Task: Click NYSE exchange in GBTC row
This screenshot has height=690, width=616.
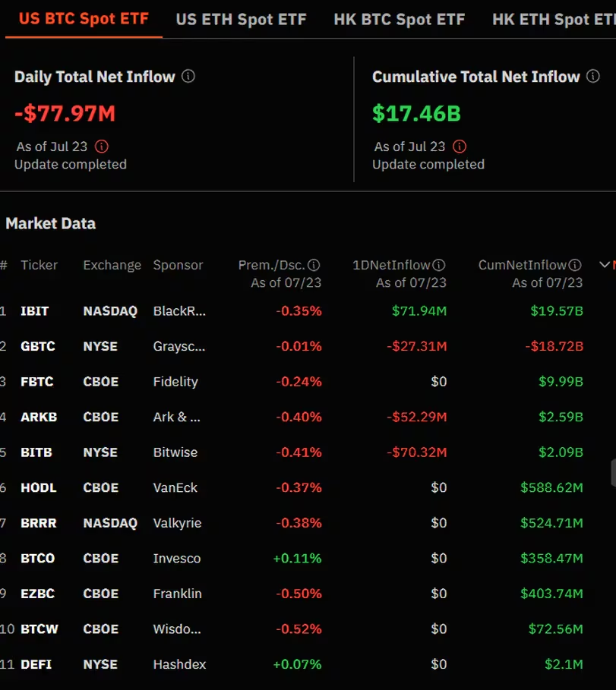Action: point(100,346)
